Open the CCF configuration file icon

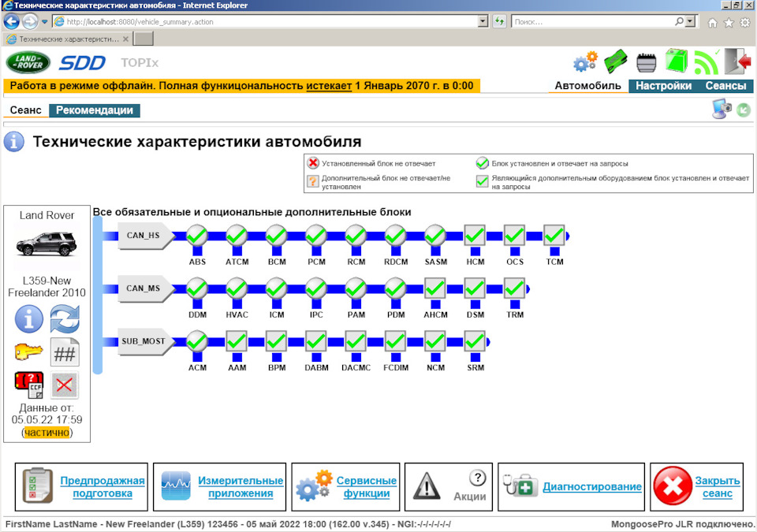[29, 385]
